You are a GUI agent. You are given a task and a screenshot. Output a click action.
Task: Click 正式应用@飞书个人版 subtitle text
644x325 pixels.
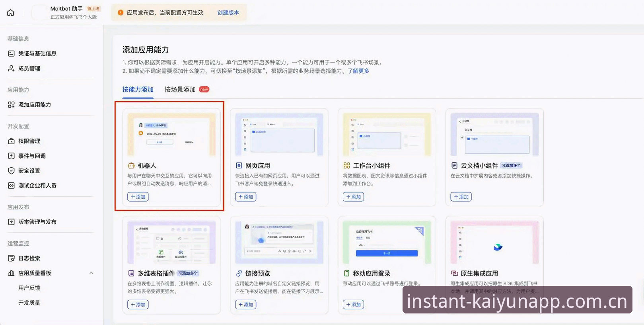point(74,17)
